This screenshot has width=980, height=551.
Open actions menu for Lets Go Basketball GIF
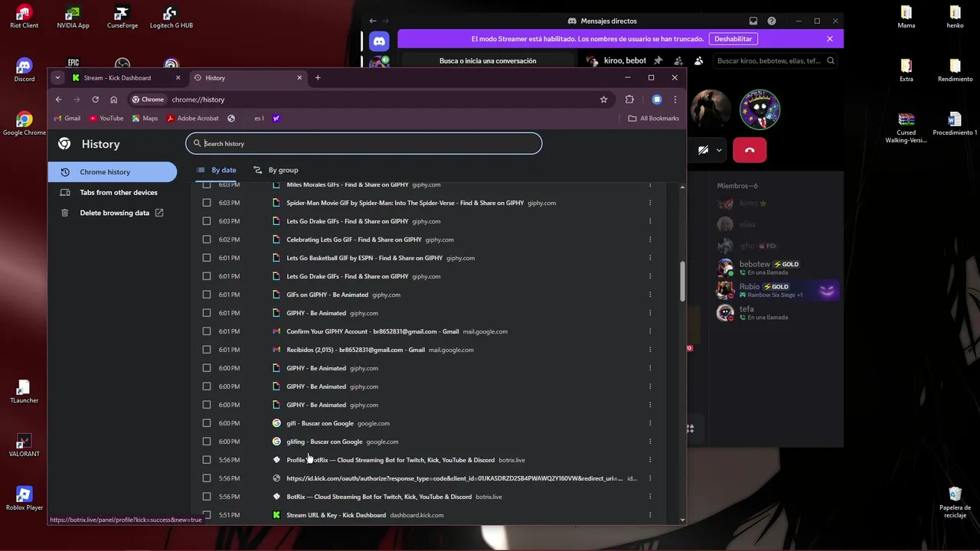point(650,258)
